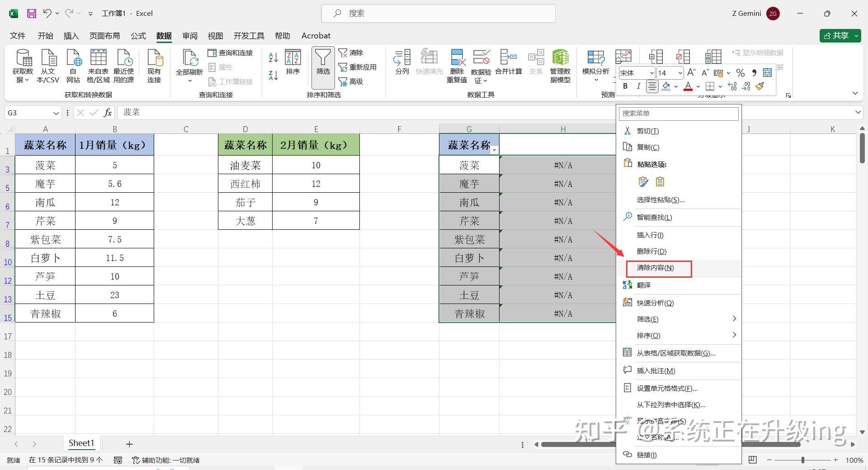Open 合并计算 consolidate tool
868x470 pixels.
point(509,62)
